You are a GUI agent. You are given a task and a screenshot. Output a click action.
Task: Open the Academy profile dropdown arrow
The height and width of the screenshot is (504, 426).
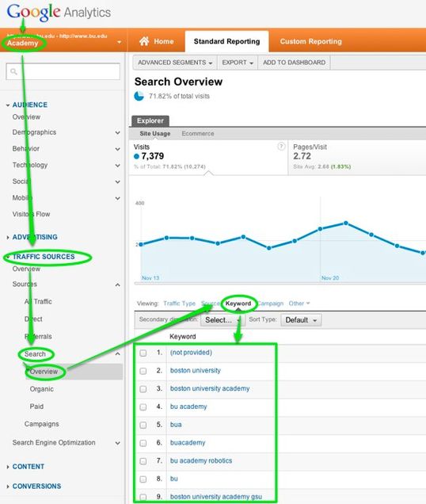tap(120, 42)
